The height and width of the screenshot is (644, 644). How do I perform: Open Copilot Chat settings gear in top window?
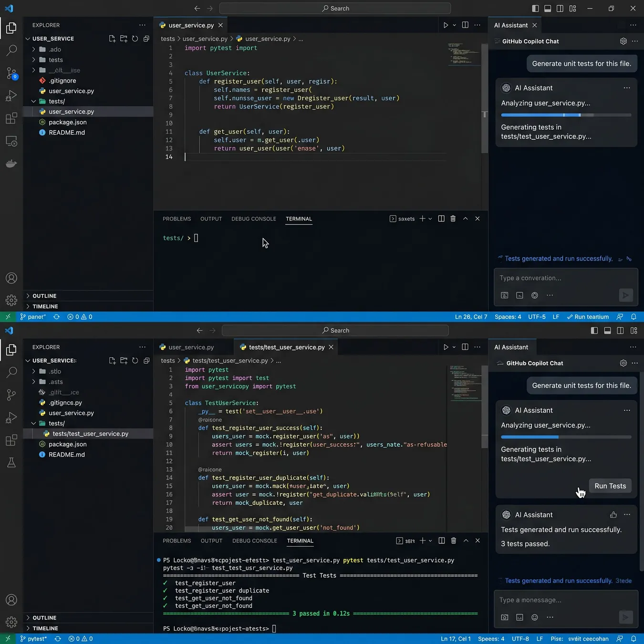[x=623, y=41]
